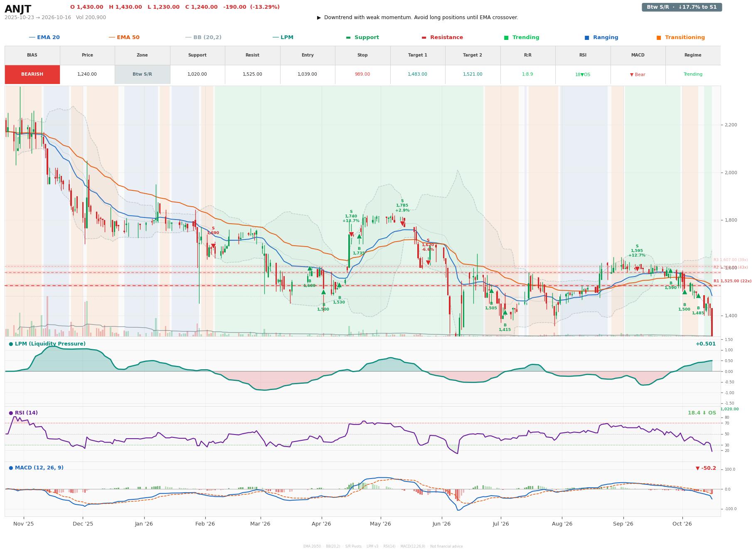Click the buy triangle above B 1,735
This screenshot has width=756, height=553.
coord(359,236)
